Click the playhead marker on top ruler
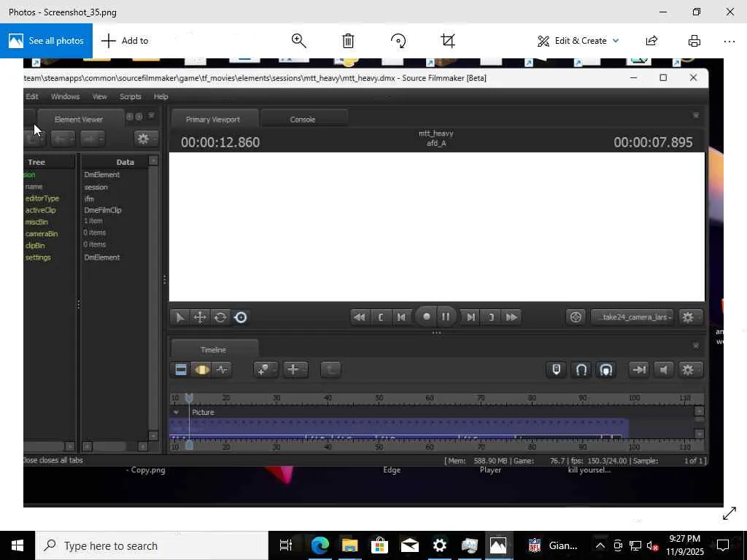The height and width of the screenshot is (560, 747). click(189, 398)
